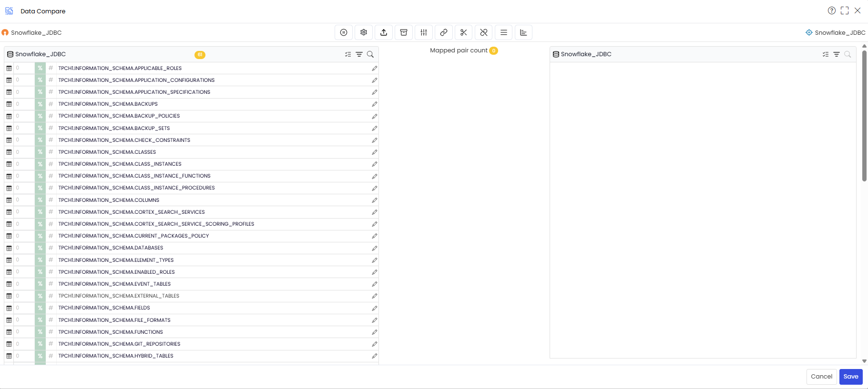Click the pencil icon for the FILE_FORMATS row
The height and width of the screenshot is (389, 868).
[375, 320]
